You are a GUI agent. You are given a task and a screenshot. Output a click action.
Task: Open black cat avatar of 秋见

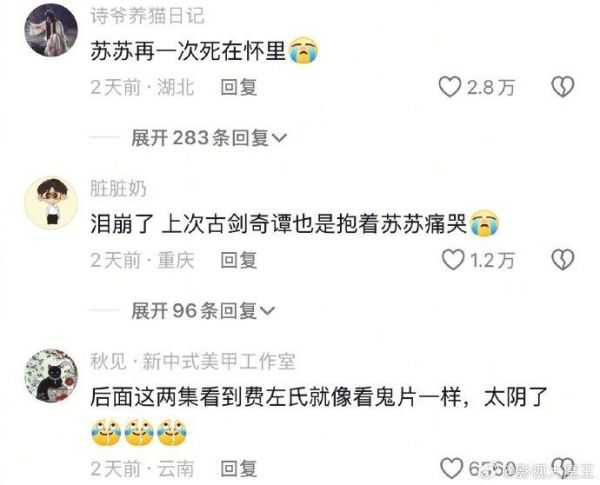tap(51, 376)
